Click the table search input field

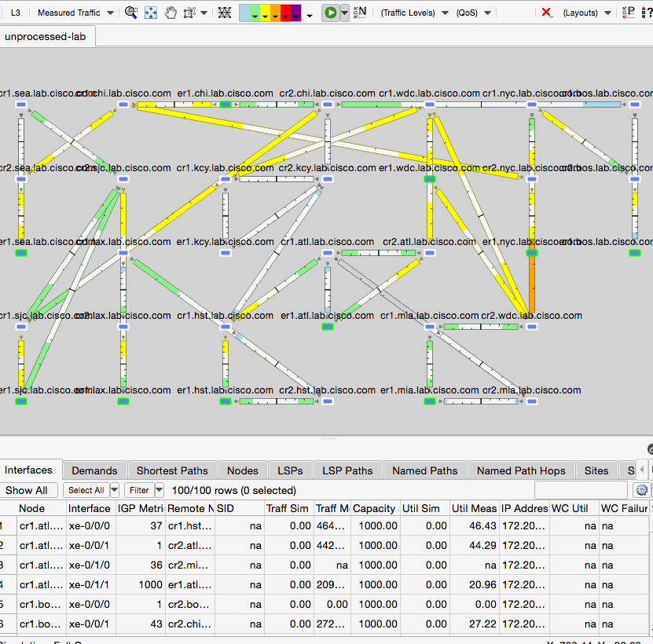(x=581, y=490)
